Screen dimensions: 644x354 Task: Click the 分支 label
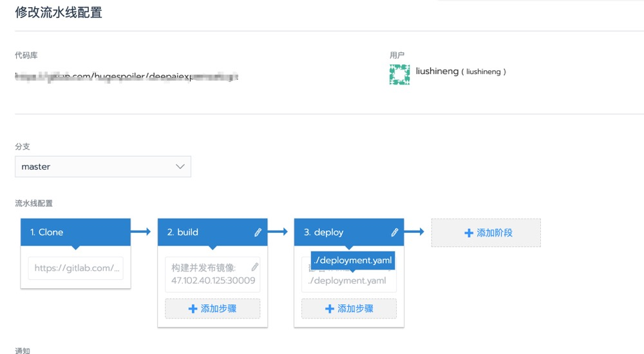pos(23,146)
